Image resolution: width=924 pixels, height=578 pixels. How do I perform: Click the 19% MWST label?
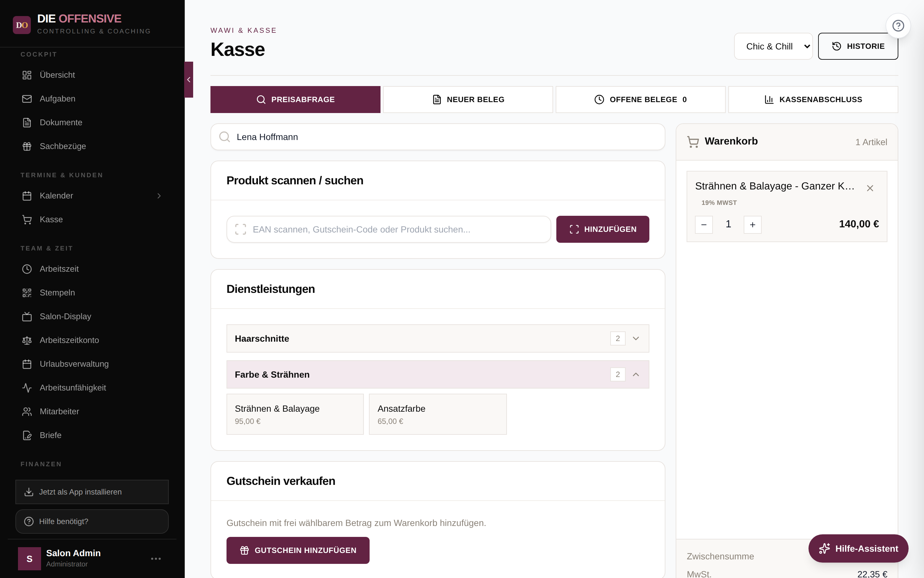pyautogui.click(x=719, y=203)
